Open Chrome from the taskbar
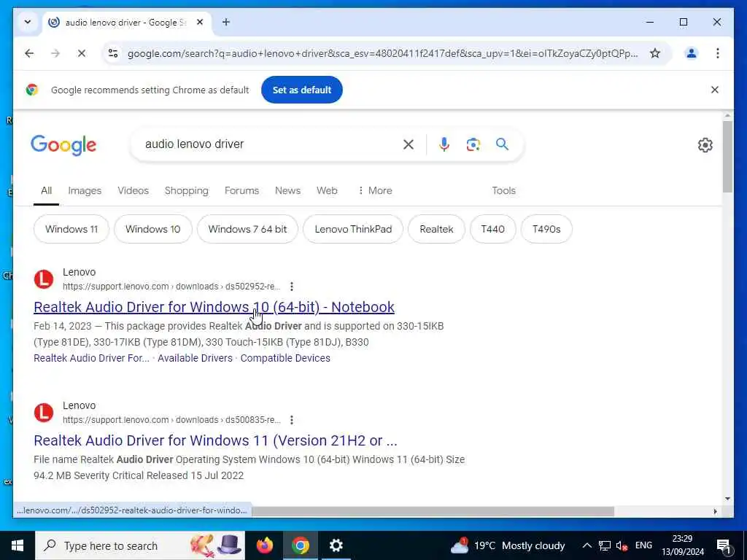This screenshot has width=747, height=560. click(300, 545)
